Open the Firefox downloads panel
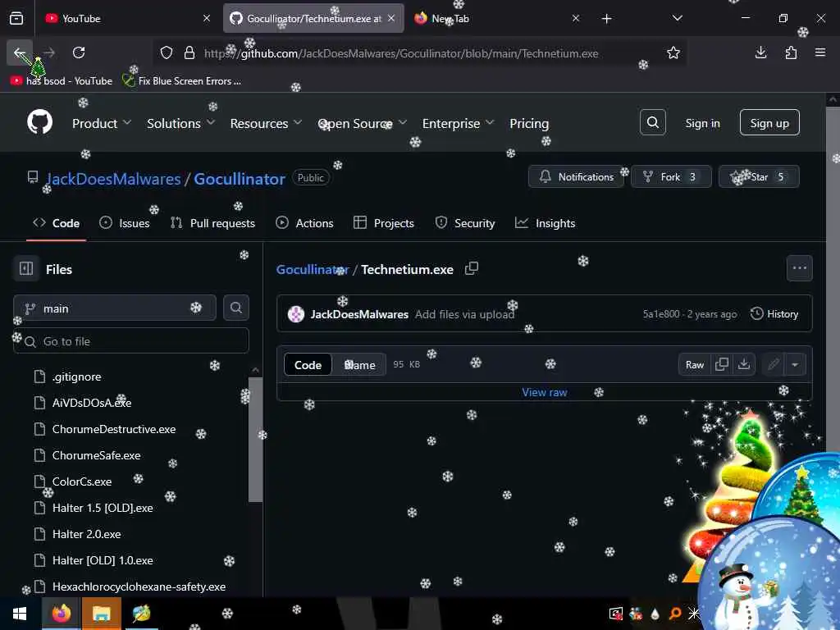The height and width of the screenshot is (630, 840). (760, 52)
